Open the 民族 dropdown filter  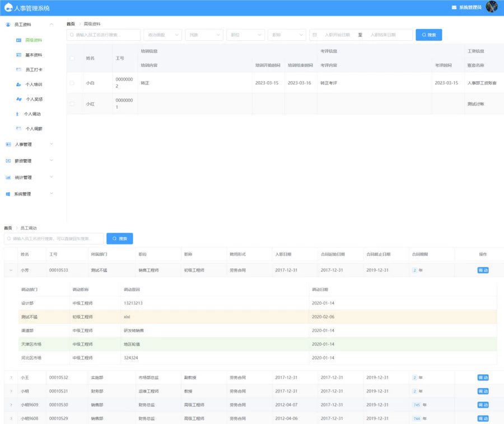(204, 35)
